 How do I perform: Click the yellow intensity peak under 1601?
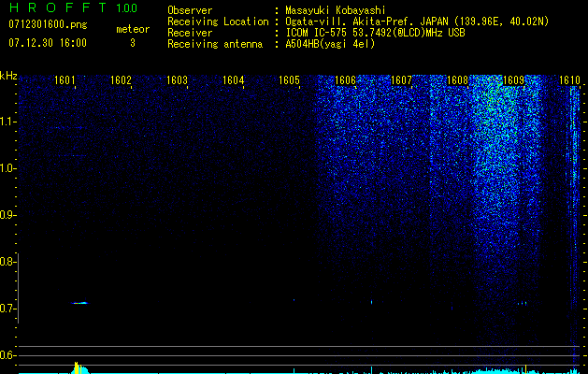pyautogui.click(x=77, y=367)
